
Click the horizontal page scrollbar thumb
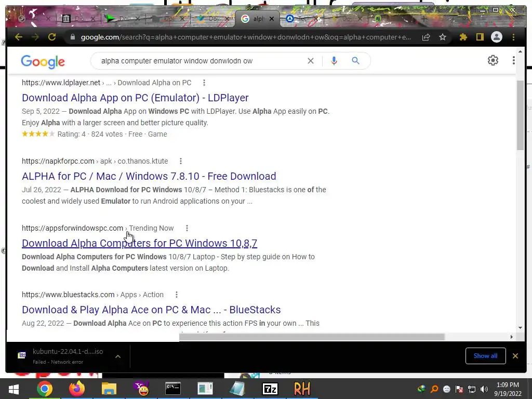tap(312, 337)
